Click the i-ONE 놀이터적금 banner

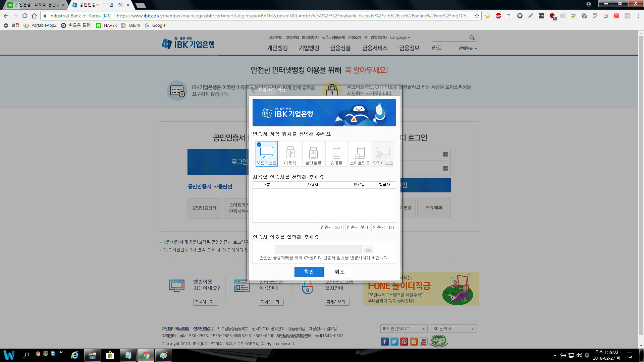(421, 289)
